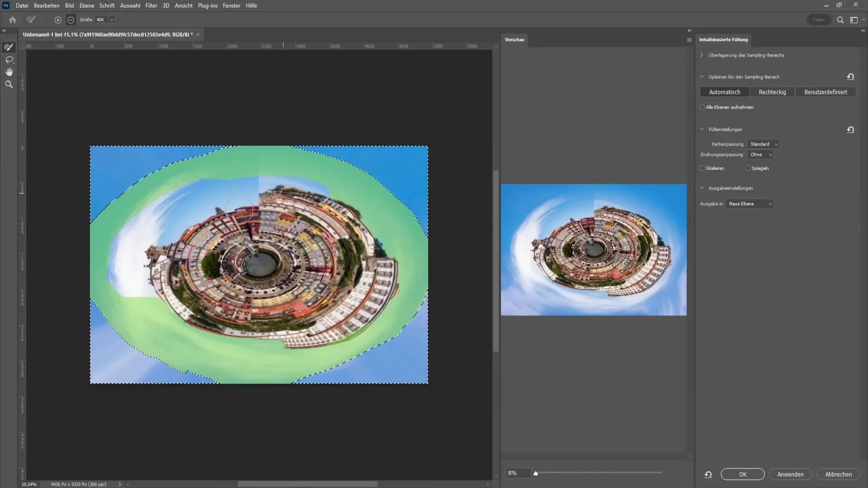868x488 pixels.
Task: Select Automatisch sampling mode
Action: 724,92
